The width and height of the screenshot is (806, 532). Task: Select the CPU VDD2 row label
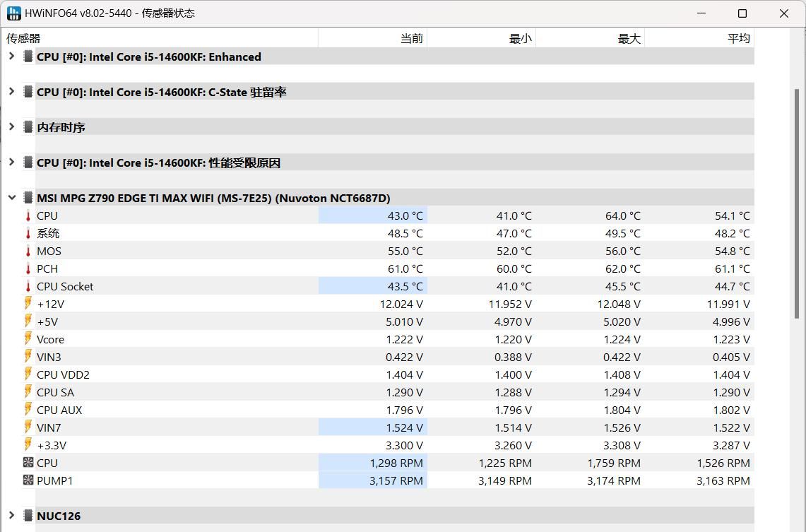(x=64, y=374)
